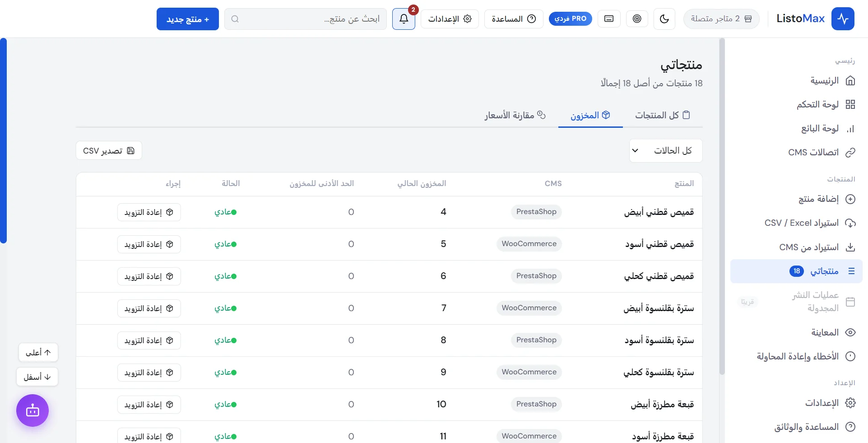Open لوحة البائع seller board in sidebar

797,129
